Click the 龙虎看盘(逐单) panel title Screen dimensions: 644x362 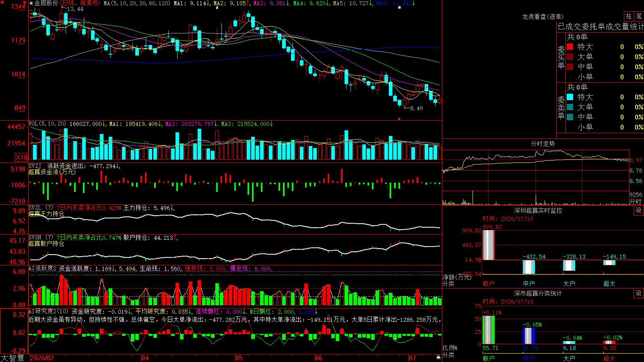click(543, 16)
